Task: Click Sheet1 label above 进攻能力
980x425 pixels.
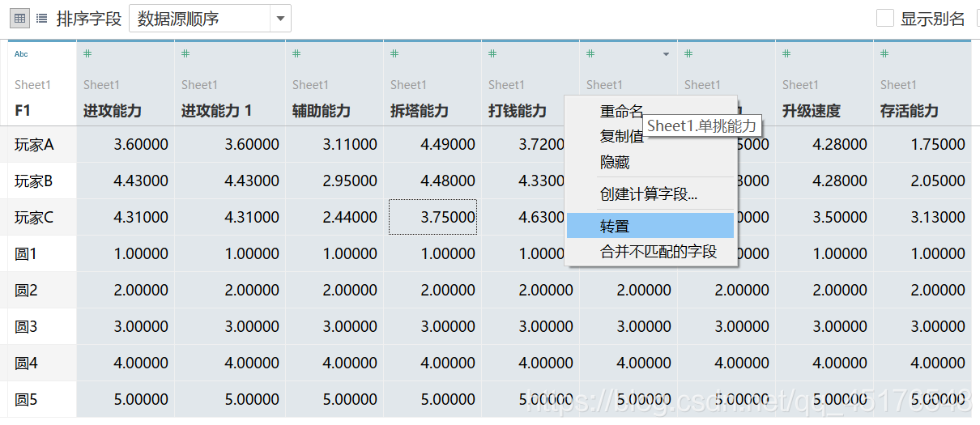Action: pyautogui.click(x=101, y=84)
